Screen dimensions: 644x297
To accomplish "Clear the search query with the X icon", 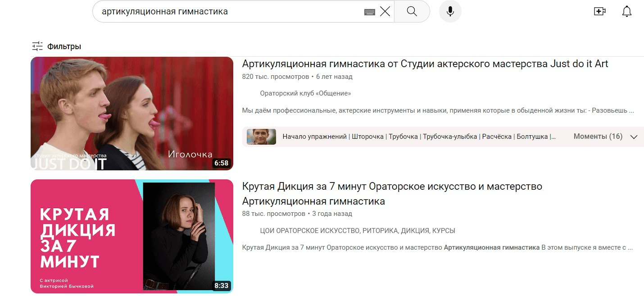I will coord(385,12).
